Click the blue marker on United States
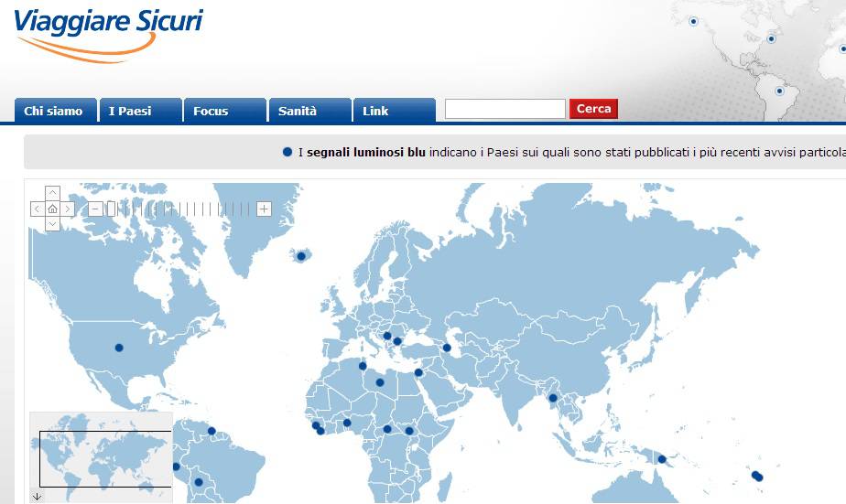The image size is (846, 504). [x=118, y=348]
